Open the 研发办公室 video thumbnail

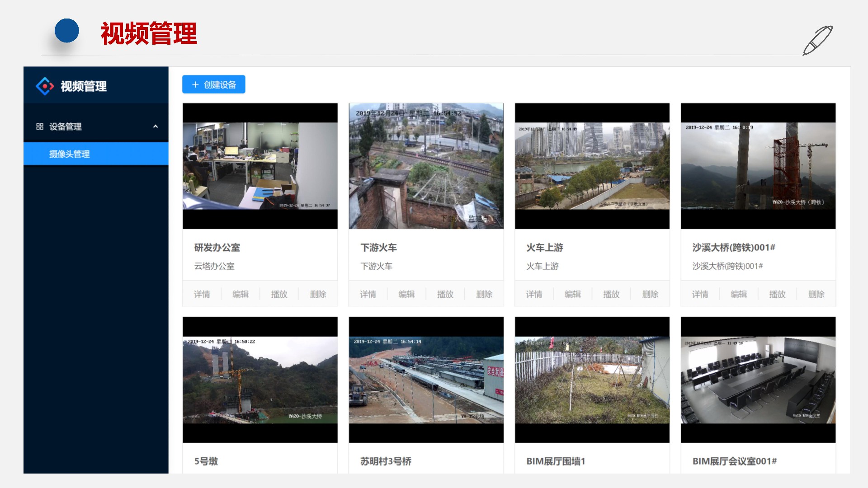tap(260, 166)
